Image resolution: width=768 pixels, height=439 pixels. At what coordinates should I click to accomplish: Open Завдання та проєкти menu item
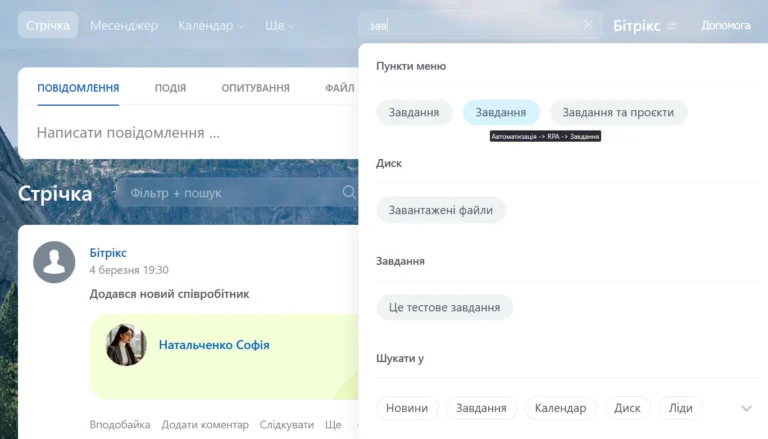pos(618,112)
